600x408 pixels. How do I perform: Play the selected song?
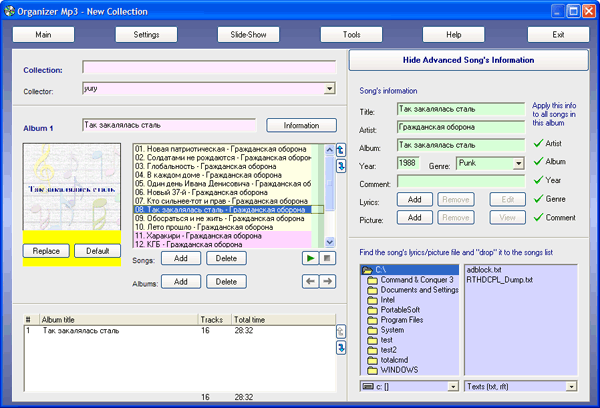[x=310, y=258]
